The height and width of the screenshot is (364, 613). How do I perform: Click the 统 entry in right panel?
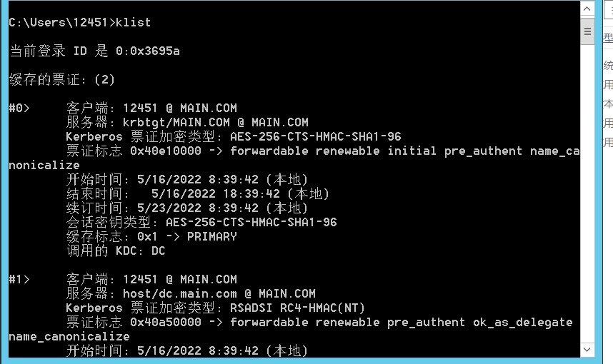[608, 66]
